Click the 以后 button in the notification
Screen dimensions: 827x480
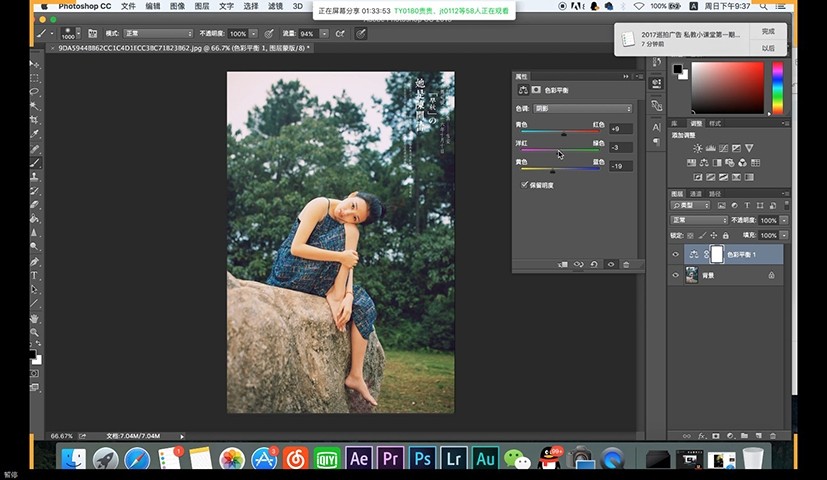768,48
